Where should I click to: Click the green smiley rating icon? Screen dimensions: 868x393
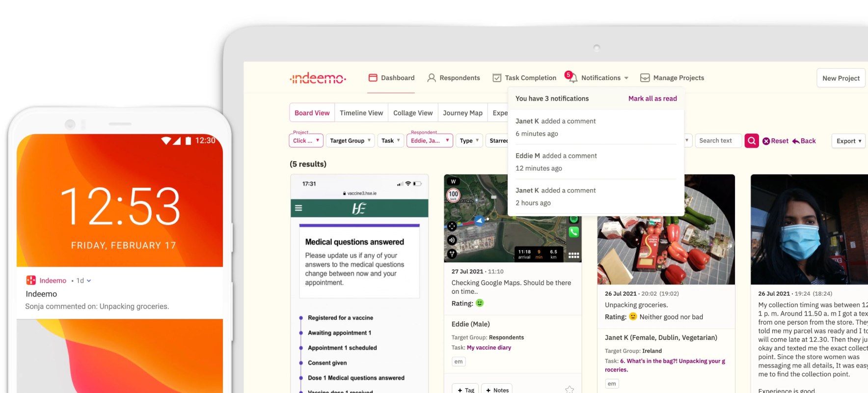click(480, 303)
